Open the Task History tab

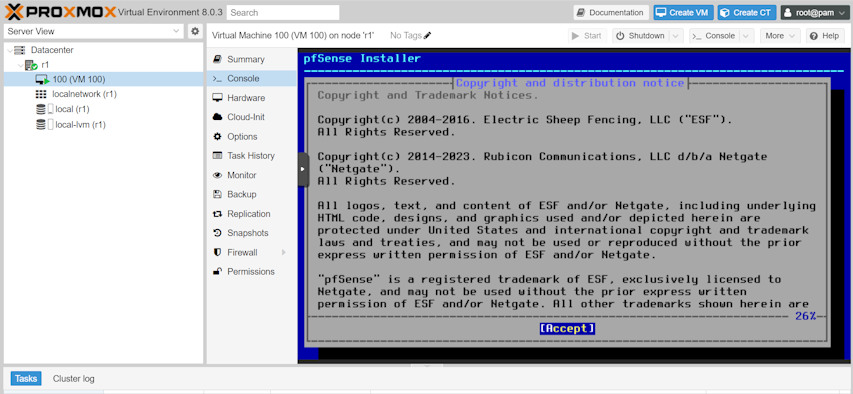(251, 156)
